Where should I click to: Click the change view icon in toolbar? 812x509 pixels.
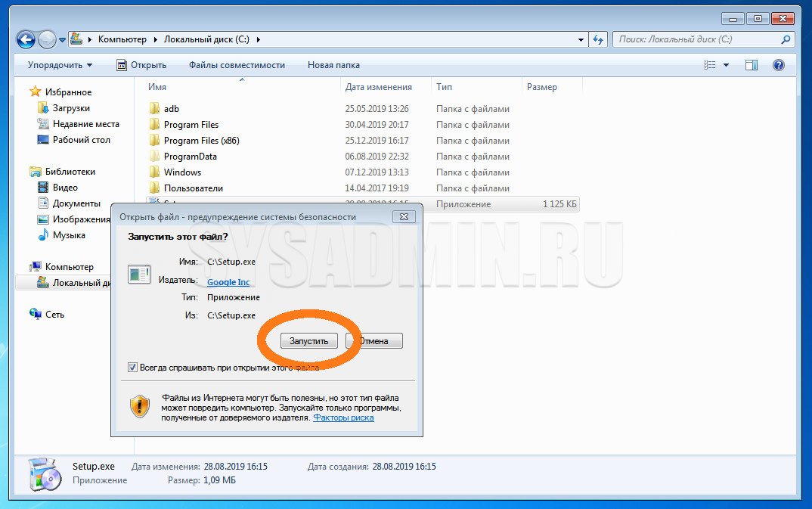(710, 65)
